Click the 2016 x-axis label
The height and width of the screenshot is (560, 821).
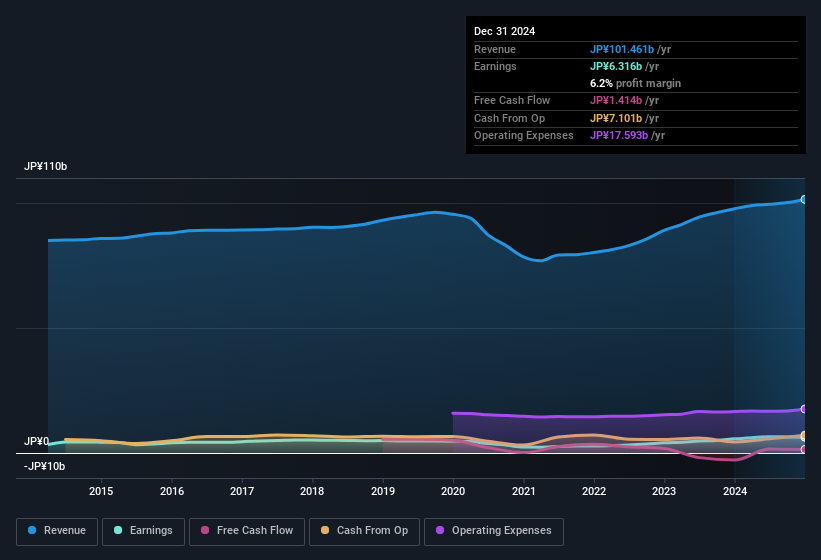point(172,491)
